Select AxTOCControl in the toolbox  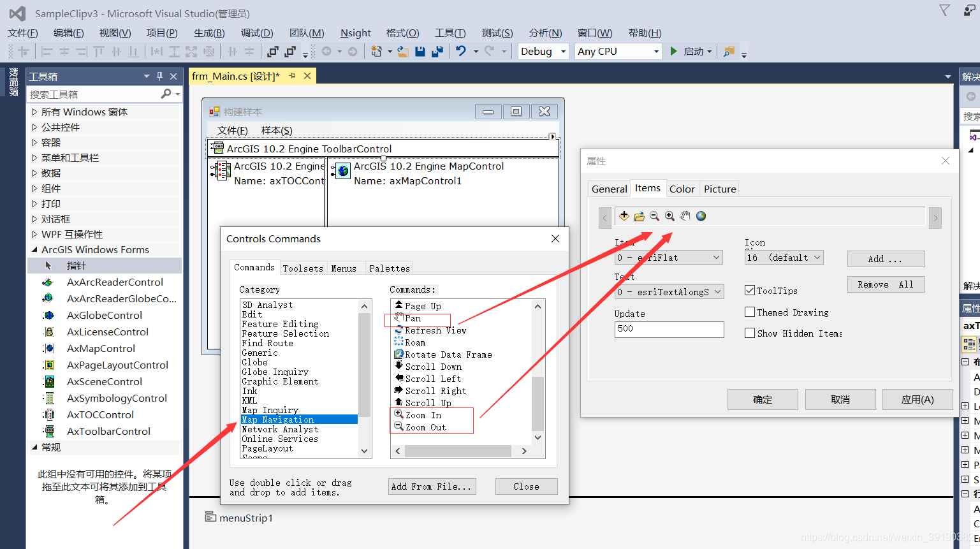click(x=100, y=414)
